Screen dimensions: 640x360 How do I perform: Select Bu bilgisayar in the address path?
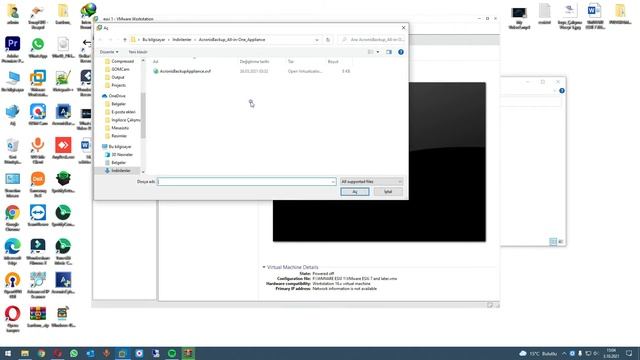(153, 40)
